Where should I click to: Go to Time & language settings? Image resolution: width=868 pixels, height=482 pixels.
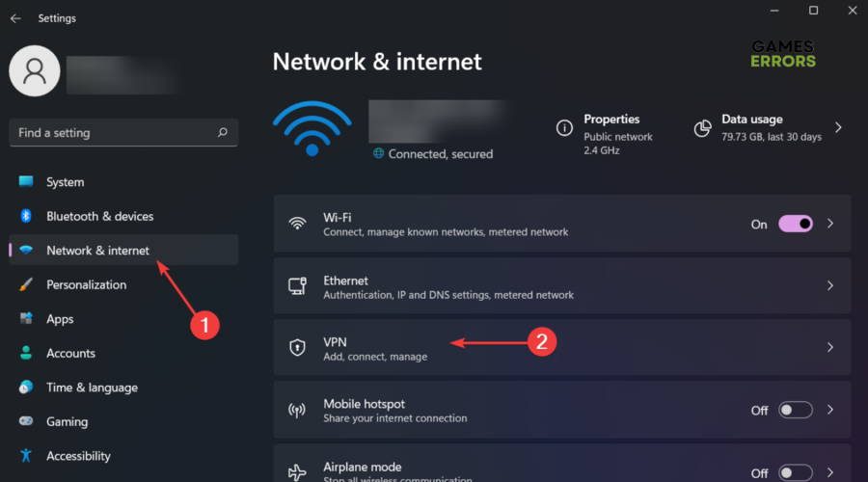coord(92,388)
